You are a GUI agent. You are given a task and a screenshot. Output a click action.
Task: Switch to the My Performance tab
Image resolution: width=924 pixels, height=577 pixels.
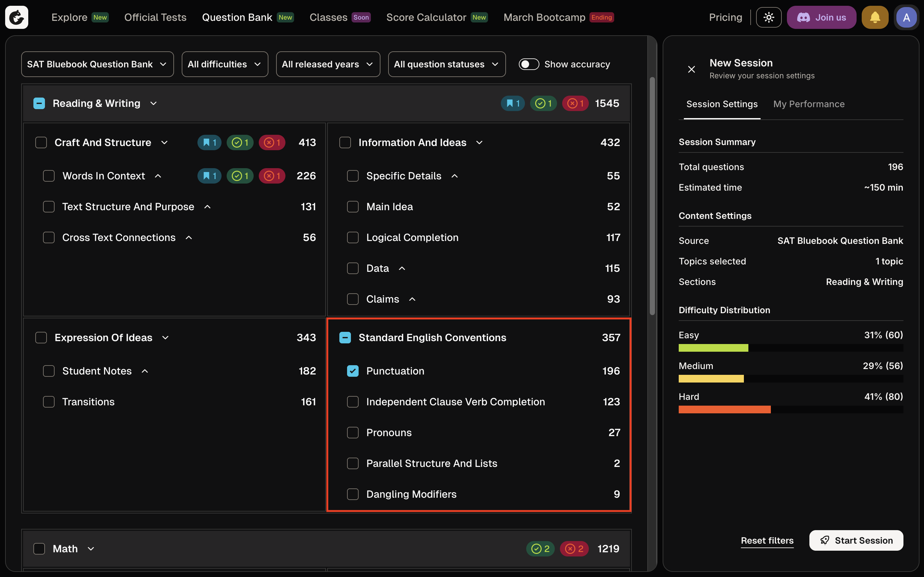[x=808, y=104]
